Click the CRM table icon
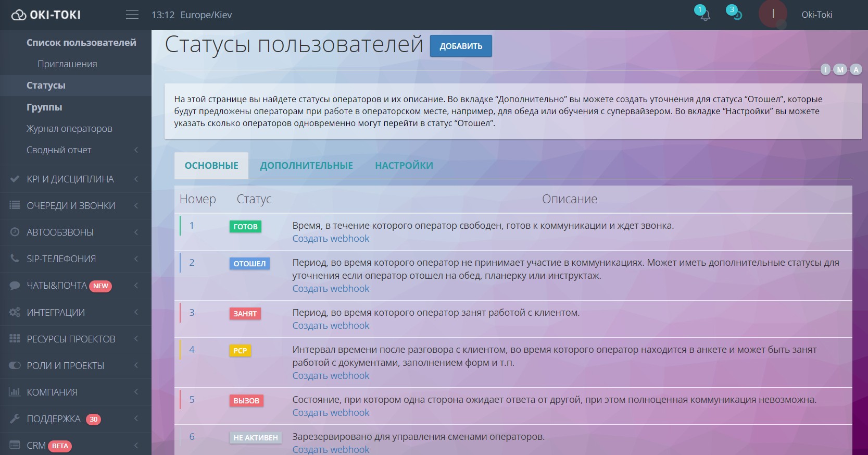Screen dimensions: 868x455 click(15, 445)
